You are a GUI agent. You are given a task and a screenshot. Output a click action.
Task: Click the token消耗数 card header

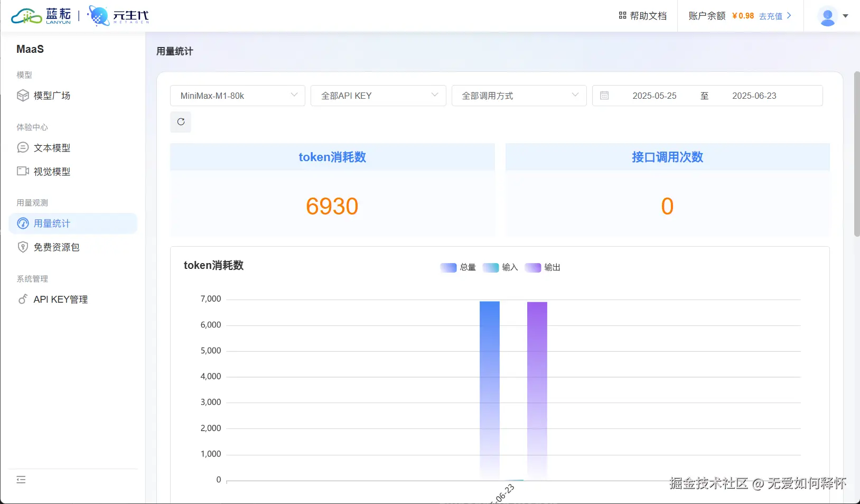click(332, 157)
